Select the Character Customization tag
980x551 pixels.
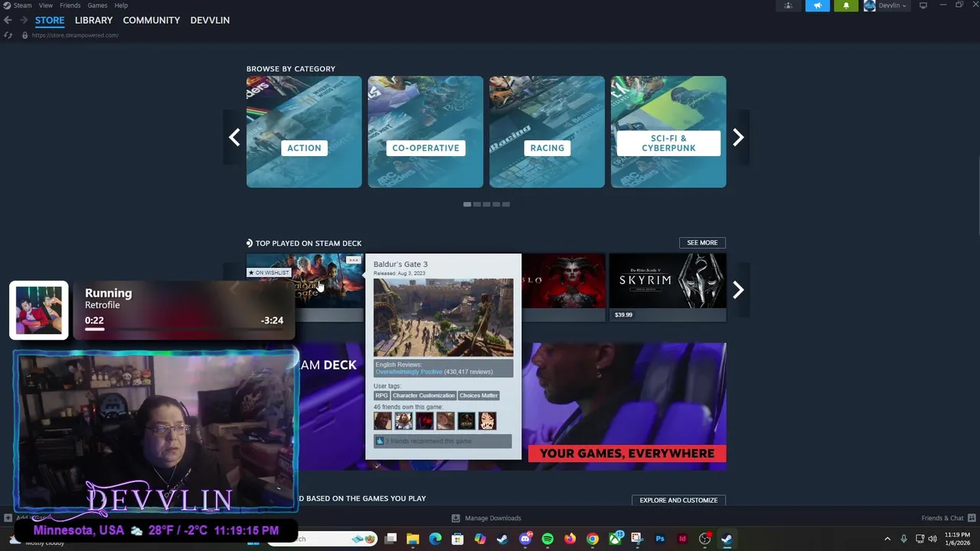423,396
